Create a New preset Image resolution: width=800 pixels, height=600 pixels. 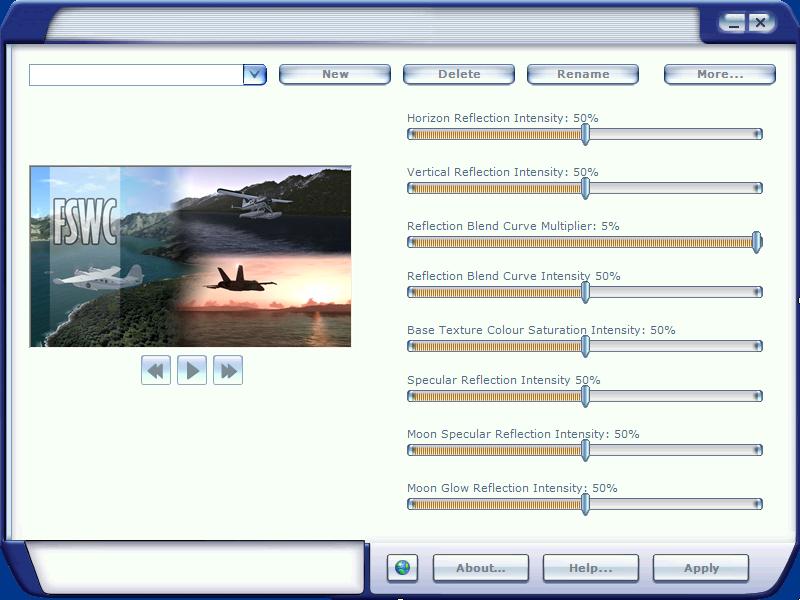[x=335, y=74]
